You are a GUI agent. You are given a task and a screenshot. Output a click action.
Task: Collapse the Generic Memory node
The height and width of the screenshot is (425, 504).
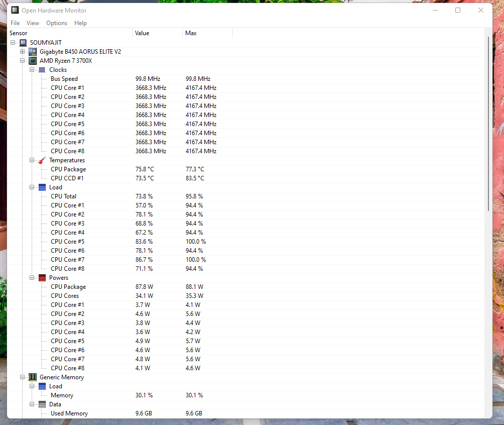pyautogui.click(x=22, y=377)
